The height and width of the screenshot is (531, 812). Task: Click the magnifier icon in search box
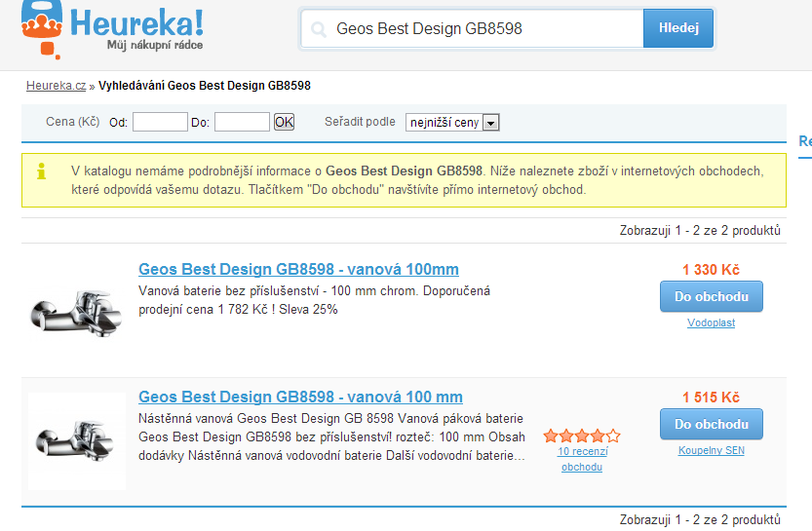pos(318,29)
